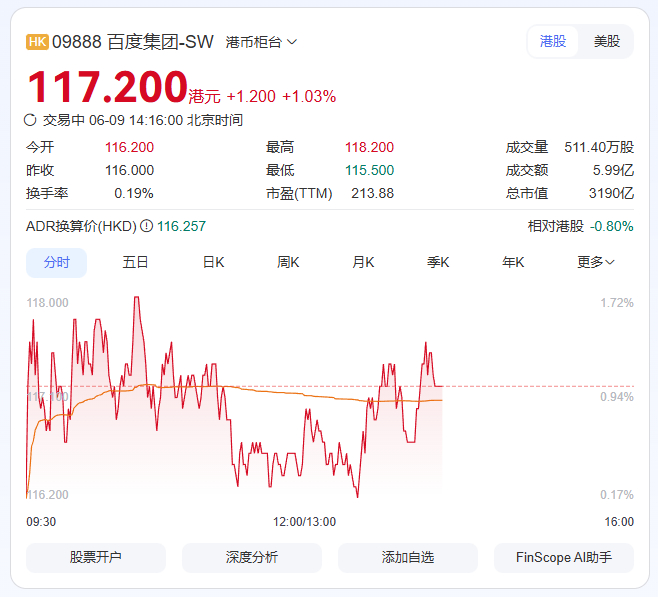658x597 pixels.
Task: Click the refresh circle icon beside 交易中
Action: coord(30,120)
